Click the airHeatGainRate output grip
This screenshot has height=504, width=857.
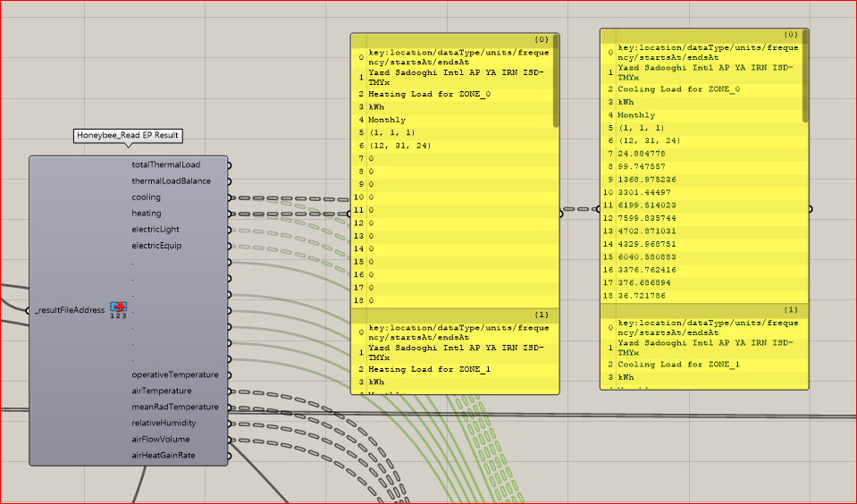click(229, 456)
